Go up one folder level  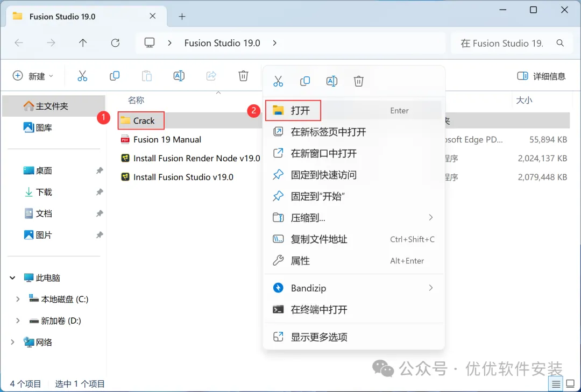point(83,43)
